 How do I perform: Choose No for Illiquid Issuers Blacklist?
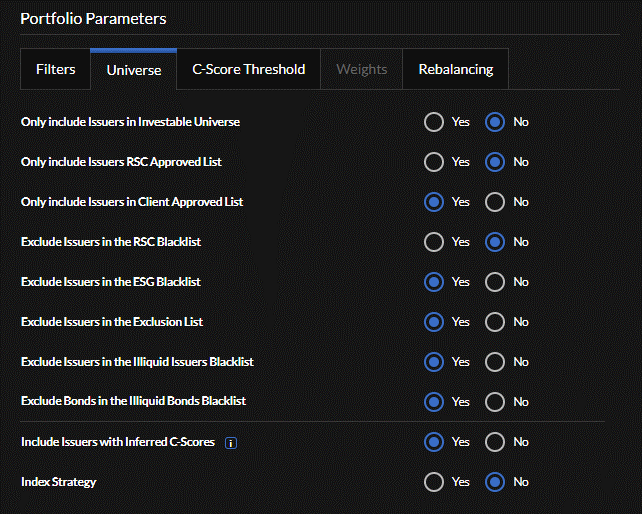tap(494, 362)
